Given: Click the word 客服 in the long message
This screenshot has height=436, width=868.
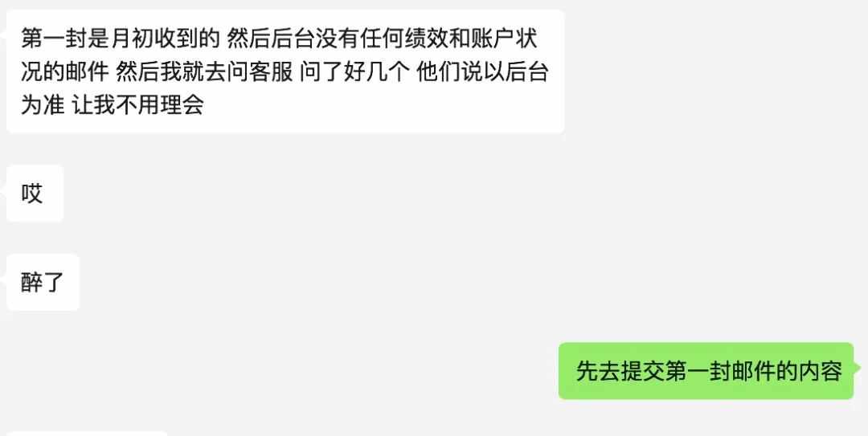Looking at the screenshot, I should [x=270, y=72].
